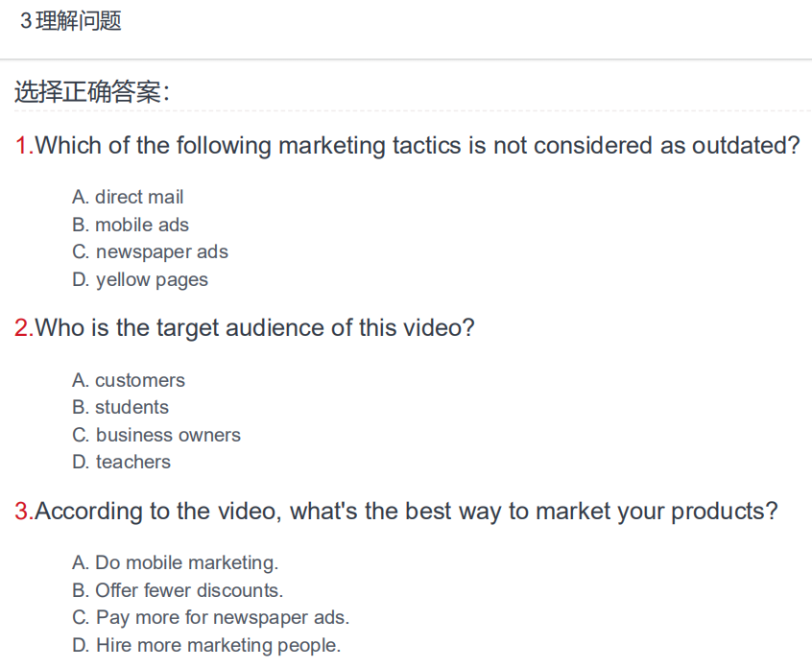The image size is (812, 668).
Task: Choose A. customers for question 2
Action: click(x=129, y=380)
